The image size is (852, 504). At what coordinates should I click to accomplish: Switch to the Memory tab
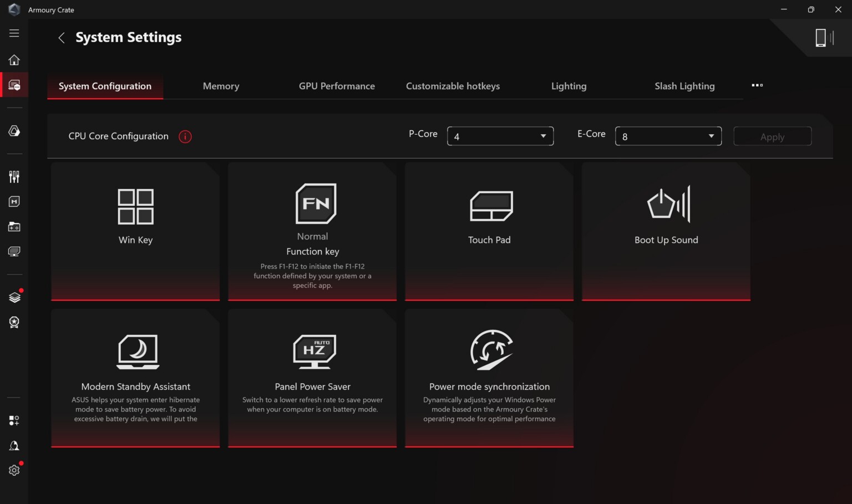[x=221, y=86]
